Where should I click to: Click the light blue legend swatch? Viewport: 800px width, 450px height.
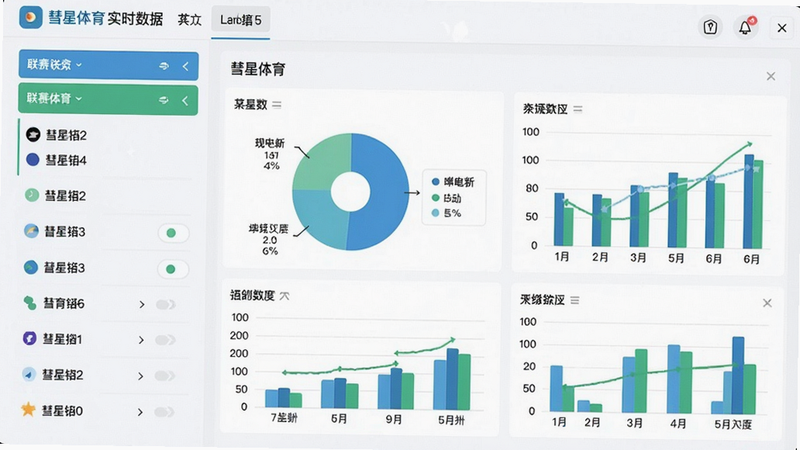(435, 213)
